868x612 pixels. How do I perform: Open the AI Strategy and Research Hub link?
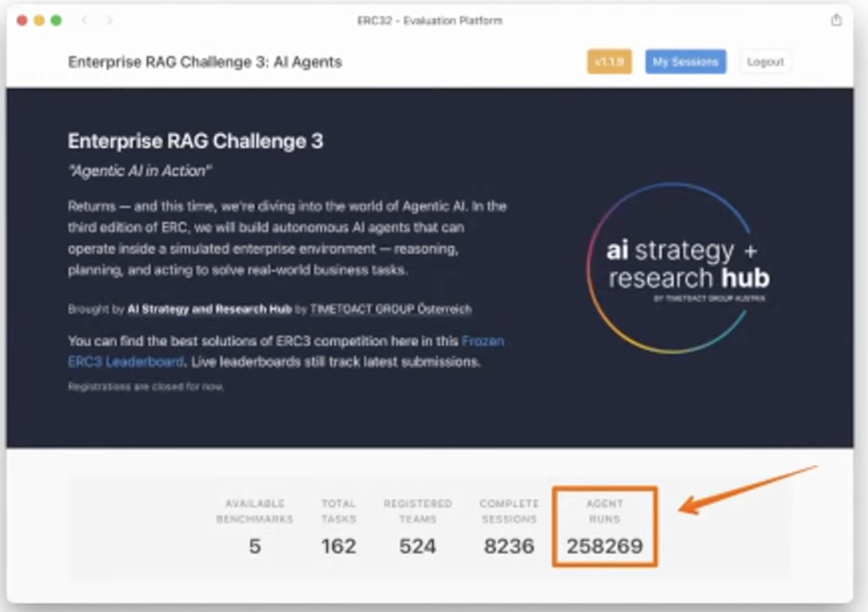(x=209, y=309)
